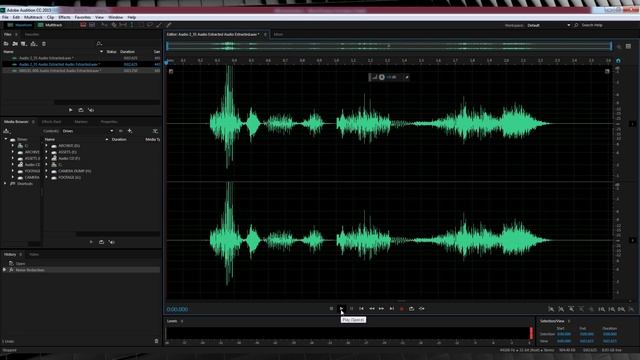The image size is (640, 360).
Task: Click Play icon below Files list
Action: (71, 110)
